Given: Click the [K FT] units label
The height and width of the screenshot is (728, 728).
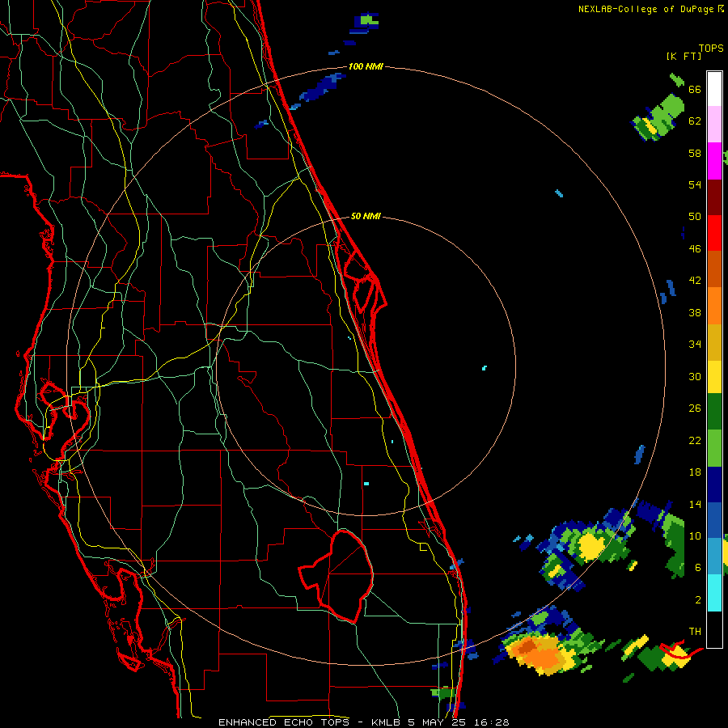Looking at the screenshot, I should (x=684, y=56).
